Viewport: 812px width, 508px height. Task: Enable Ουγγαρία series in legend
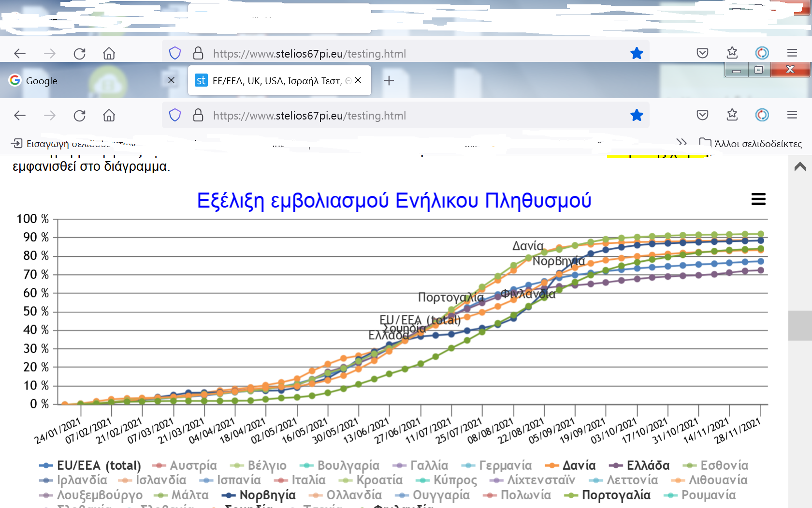click(x=432, y=495)
